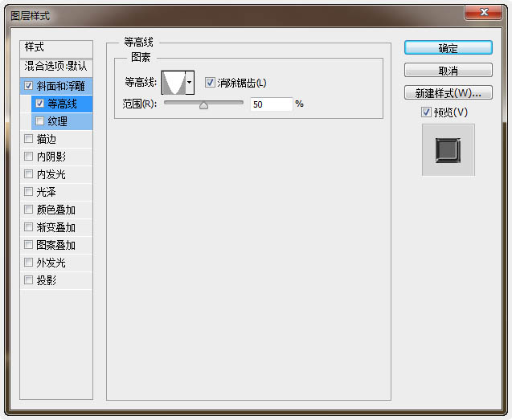Enable the 内阴影 checkbox
The image size is (512, 420).
point(28,157)
